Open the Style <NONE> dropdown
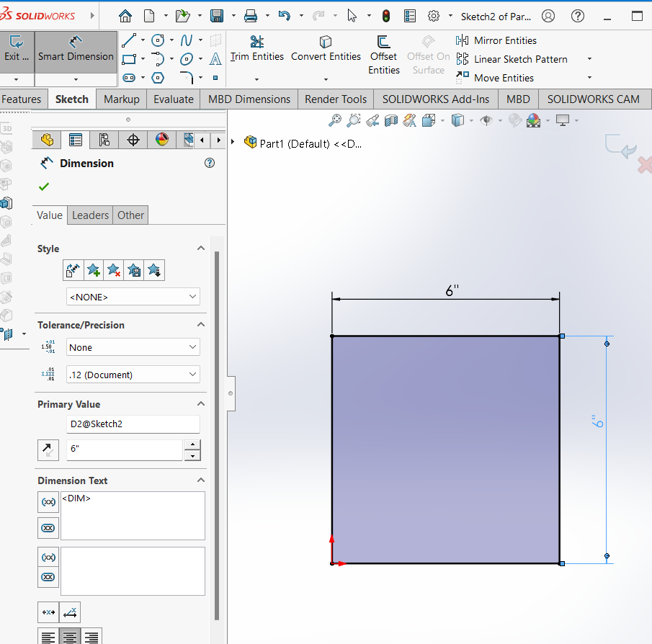The image size is (652, 644). click(x=133, y=297)
